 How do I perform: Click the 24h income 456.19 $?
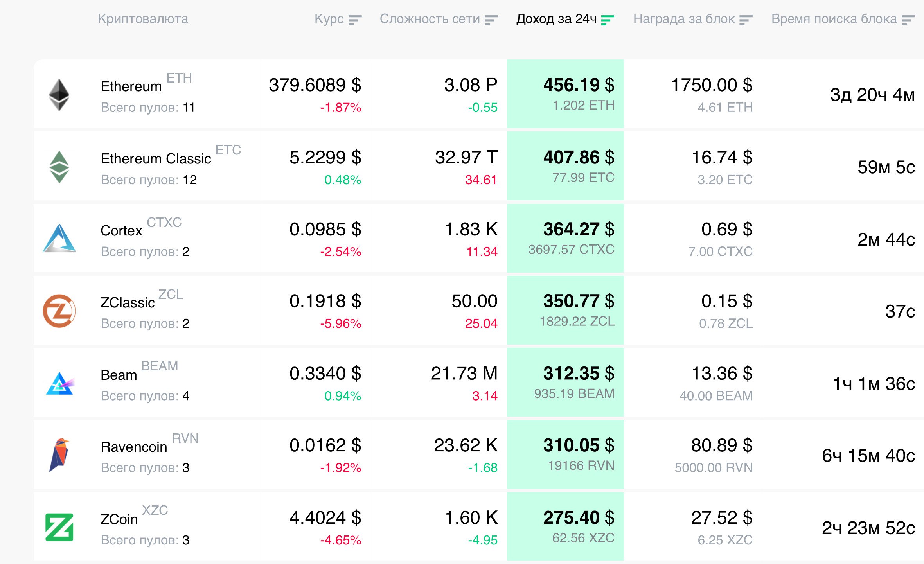(x=579, y=85)
